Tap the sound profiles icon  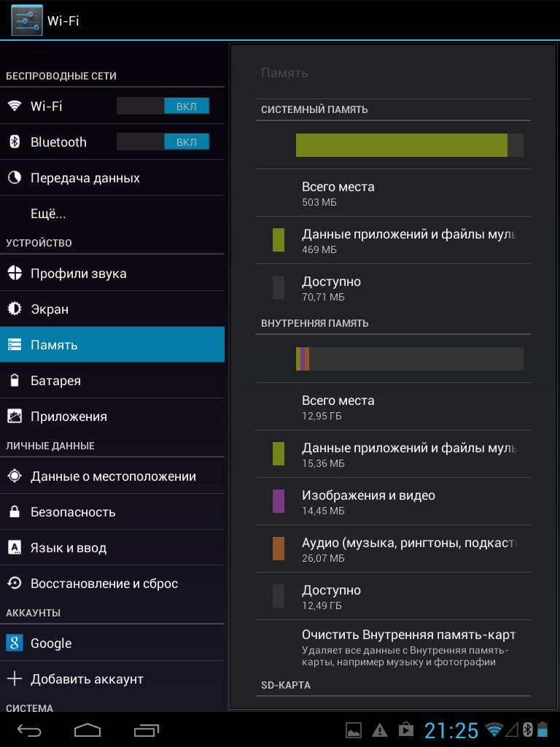pyautogui.click(x=15, y=274)
